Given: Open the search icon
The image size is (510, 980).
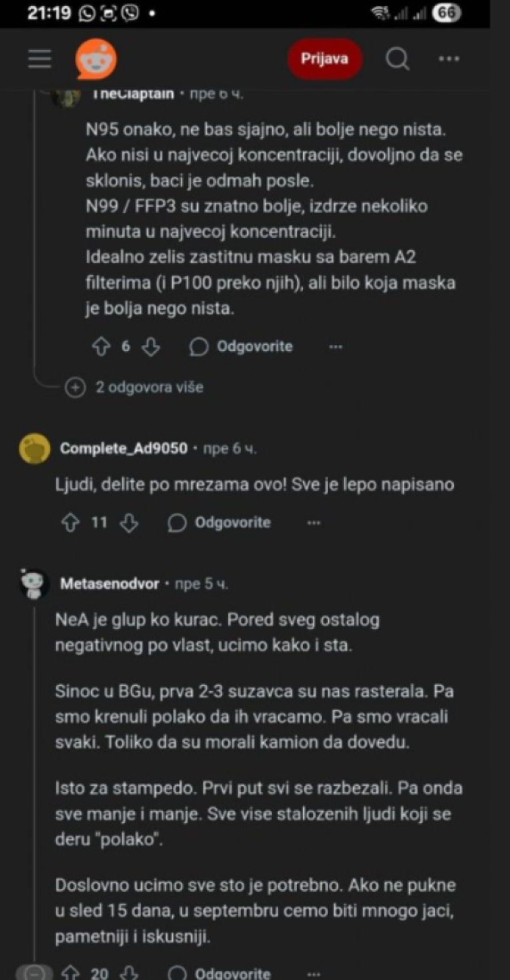Looking at the screenshot, I should click(397, 58).
